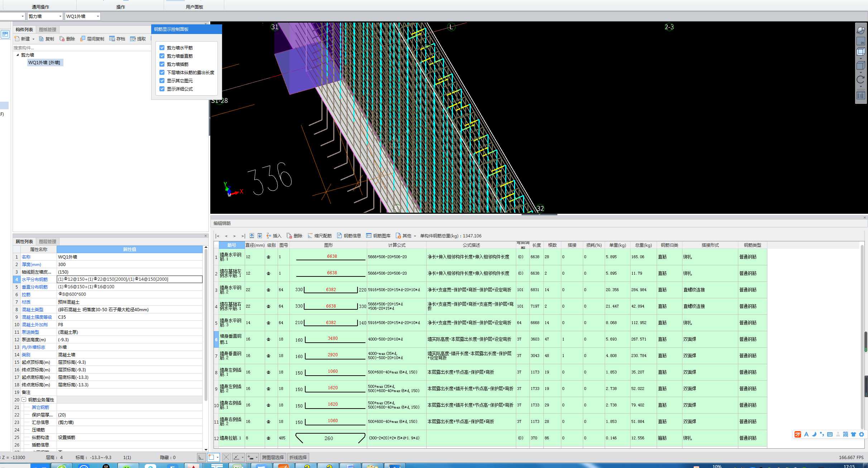Click the left sidebar panel icon
Screen dimensions: 868x468
pyautogui.click(x=5, y=34)
